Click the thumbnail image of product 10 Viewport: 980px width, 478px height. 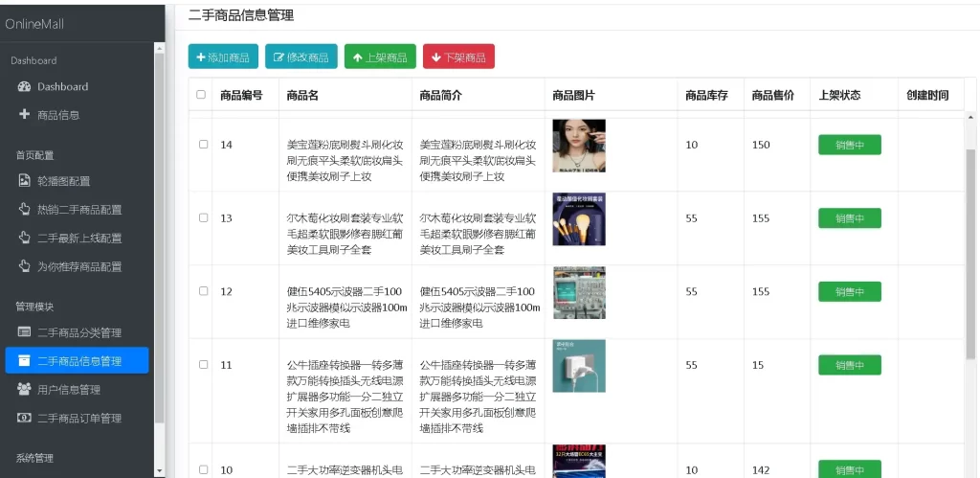coord(579,461)
